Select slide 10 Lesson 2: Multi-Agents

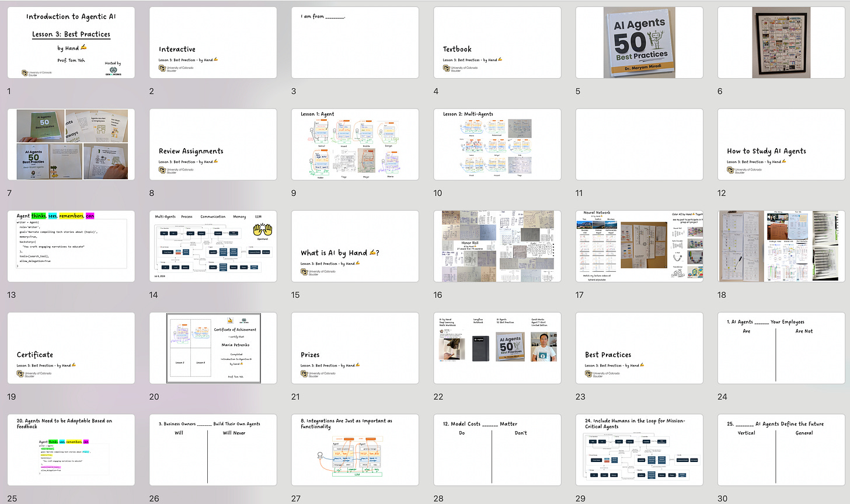(497, 144)
